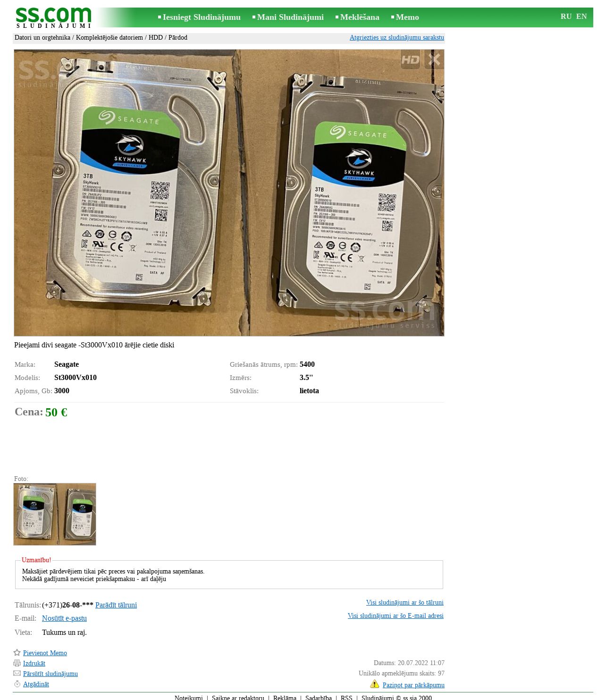Click the printer icon beside Izdrukāt
The image size is (606, 700).
click(17, 663)
